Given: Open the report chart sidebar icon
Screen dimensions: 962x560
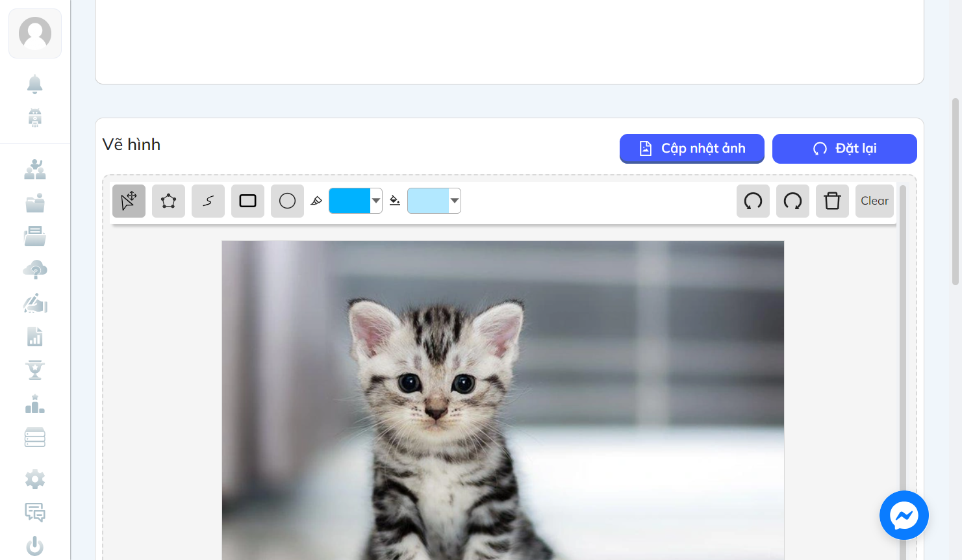Looking at the screenshot, I should pos(35,337).
